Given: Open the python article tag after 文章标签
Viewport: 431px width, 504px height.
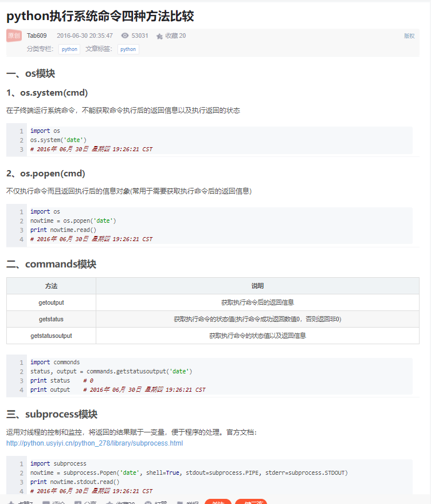Looking at the screenshot, I should coord(128,49).
